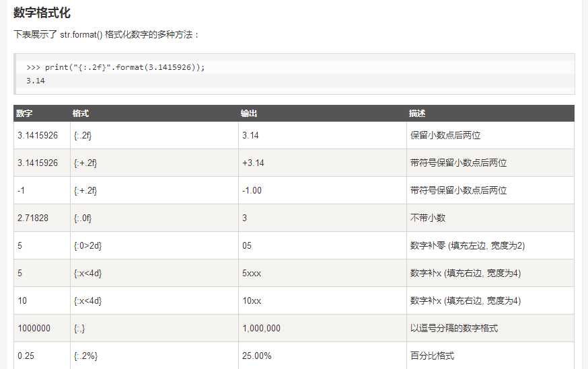Image resolution: width=588 pixels, height=369 pixels.
Task: Click the format cell {:.2%}
Action: [86, 356]
